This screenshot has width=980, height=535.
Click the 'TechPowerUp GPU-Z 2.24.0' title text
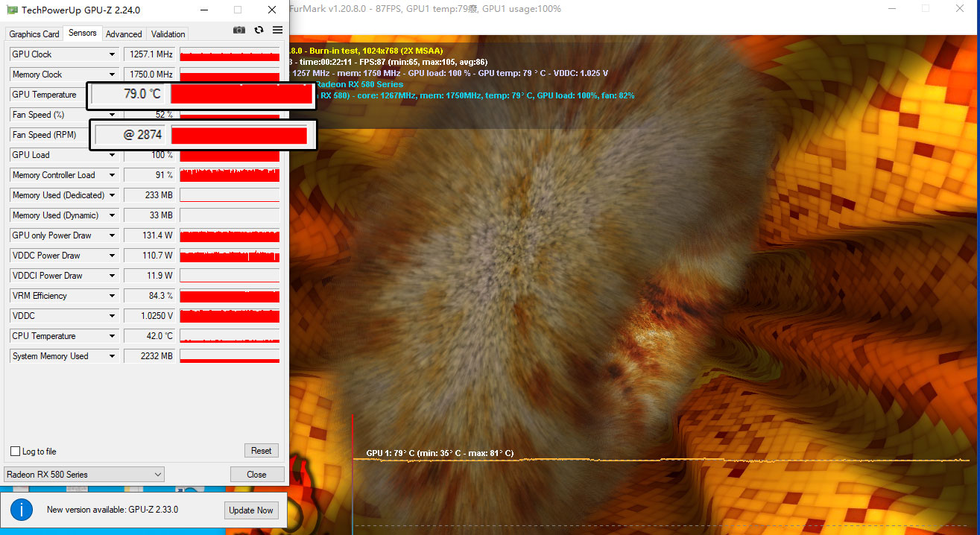click(81, 10)
